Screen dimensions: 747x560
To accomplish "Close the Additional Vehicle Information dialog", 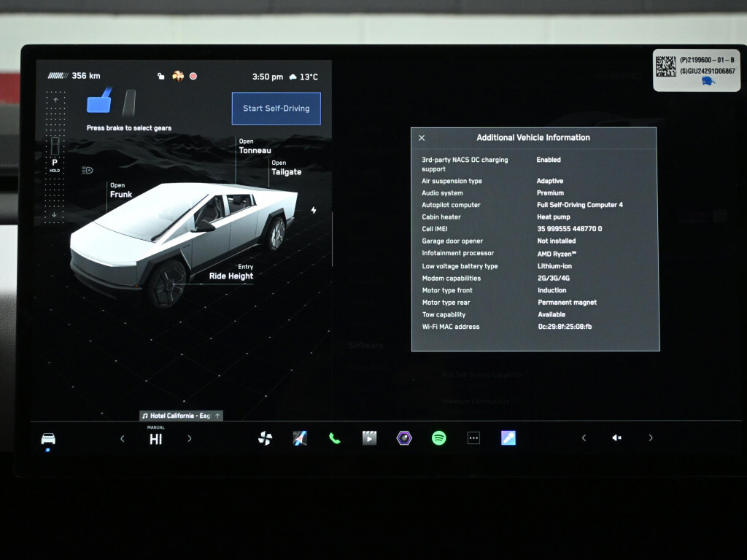I will point(422,138).
